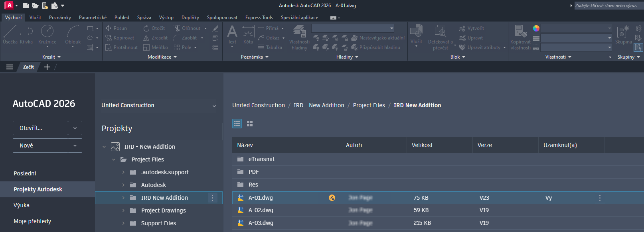Collapse the Project Files folder

(x=114, y=159)
